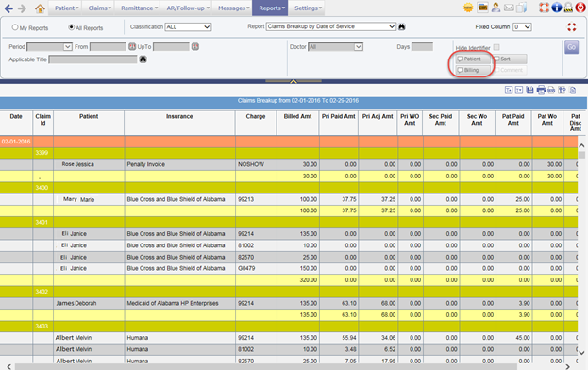Open the UpTo date calendar picker
588x370 pixels.
[x=195, y=47]
